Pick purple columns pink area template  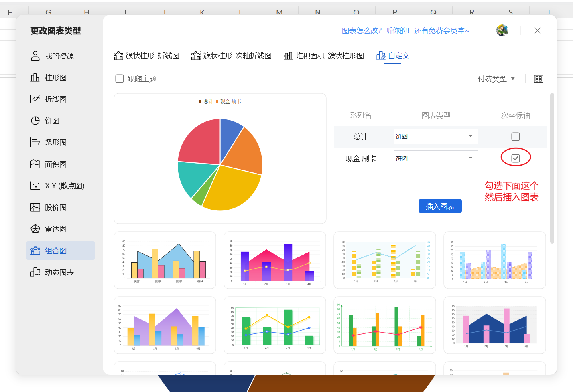(x=275, y=260)
